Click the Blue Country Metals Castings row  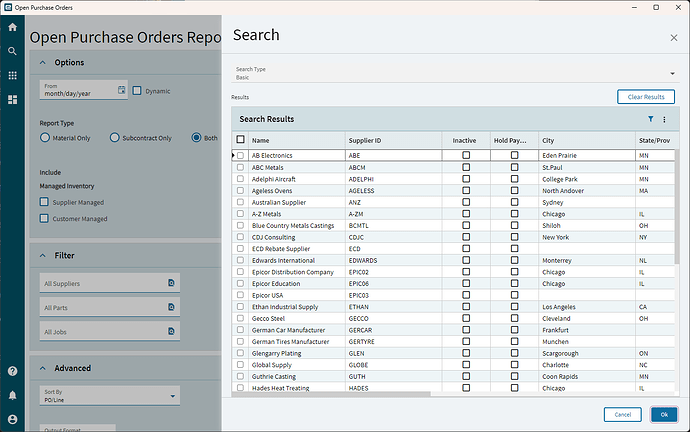click(x=453, y=225)
